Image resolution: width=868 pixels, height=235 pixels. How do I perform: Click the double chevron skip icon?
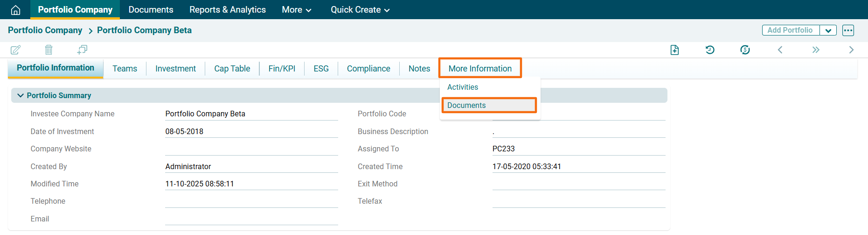815,50
